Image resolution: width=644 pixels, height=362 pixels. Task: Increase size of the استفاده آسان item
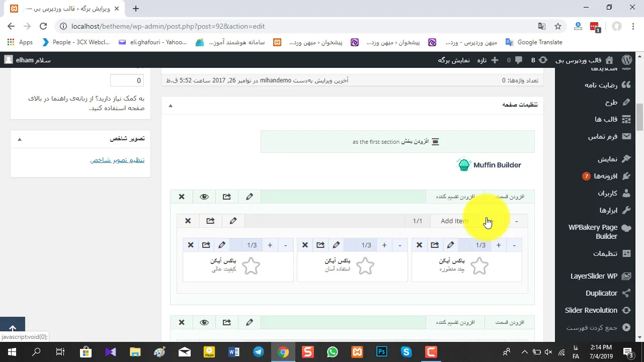pyautogui.click(x=384, y=245)
